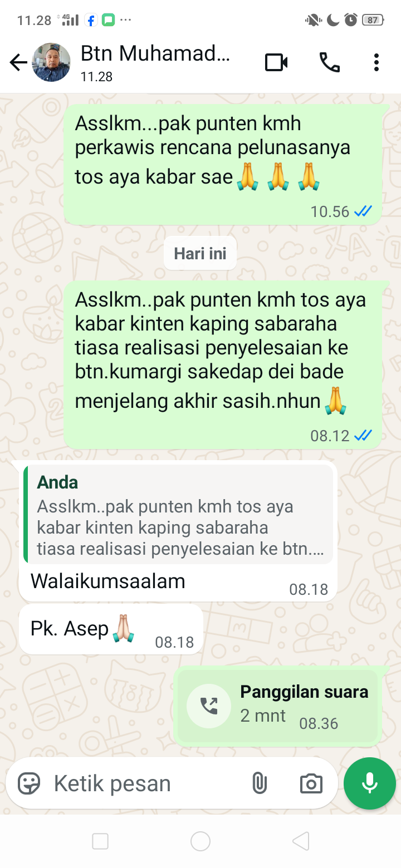This screenshot has height=868, width=401.
Task: Tap Android recent apps square button
Action: (100, 841)
